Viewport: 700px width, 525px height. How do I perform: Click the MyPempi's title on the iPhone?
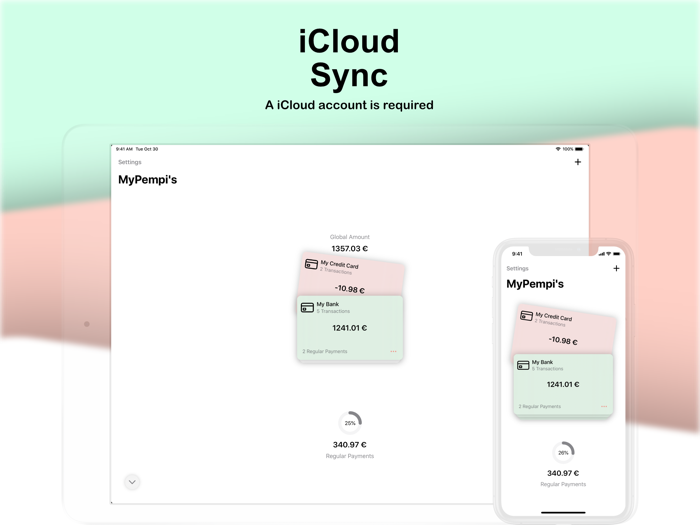[x=535, y=284]
